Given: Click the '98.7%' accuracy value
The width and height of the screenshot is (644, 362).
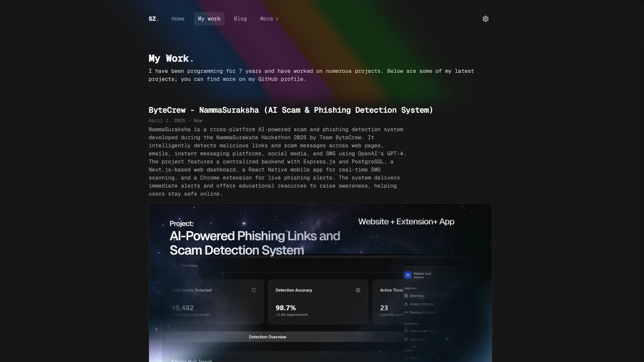Looking at the screenshot, I should (x=286, y=308).
